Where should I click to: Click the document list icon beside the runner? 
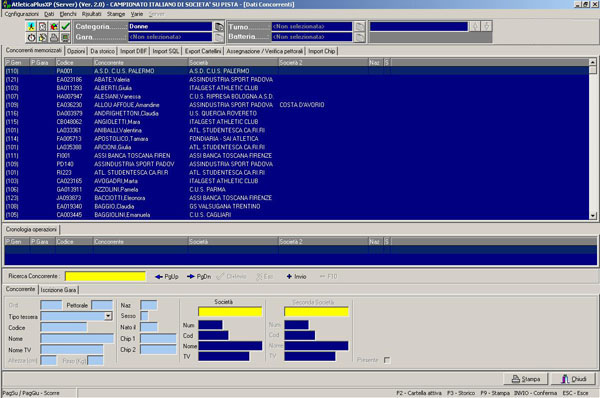point(42,26)
